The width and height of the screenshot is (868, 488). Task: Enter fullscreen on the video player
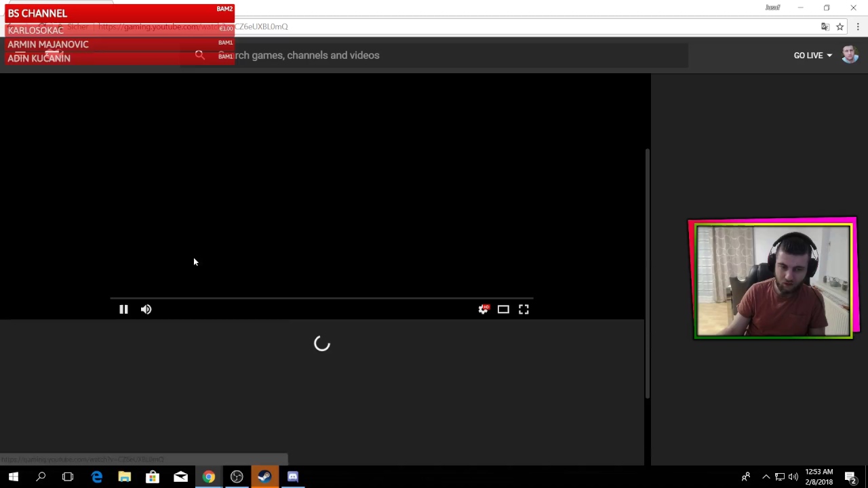click(524, 309)
